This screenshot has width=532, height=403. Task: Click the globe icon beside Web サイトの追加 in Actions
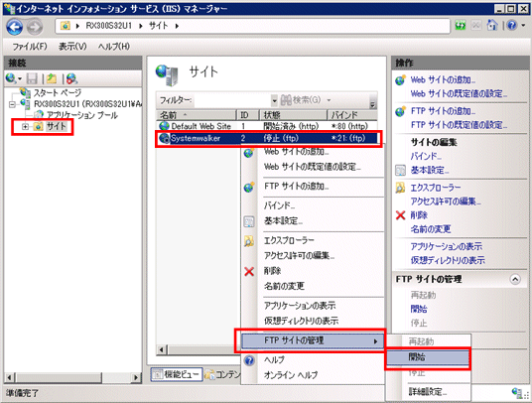click(x=400, y=80)
